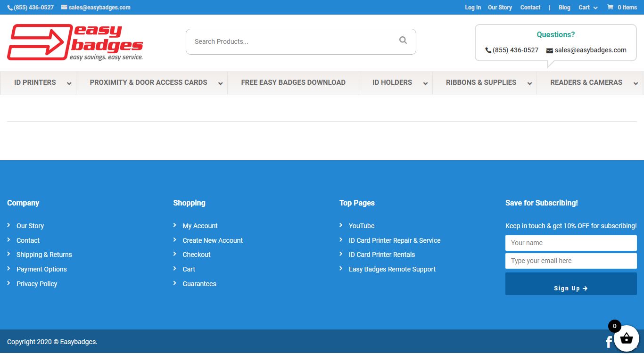Image resolution: width=644 pixels, height=362 pixels.
Task: Open Contact in footer Company list
Action: [28, 240]
